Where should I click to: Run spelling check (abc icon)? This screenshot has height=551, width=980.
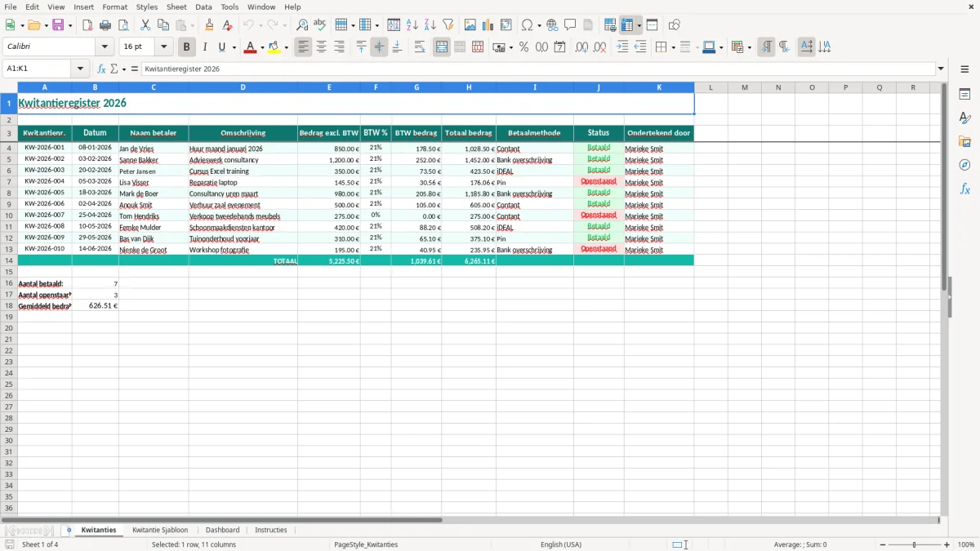tap(319, 25)
